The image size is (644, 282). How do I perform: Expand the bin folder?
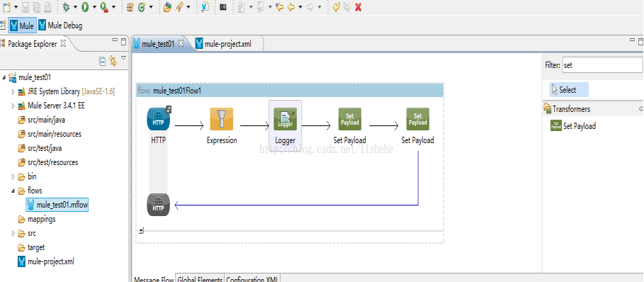[x=13, y=176]
